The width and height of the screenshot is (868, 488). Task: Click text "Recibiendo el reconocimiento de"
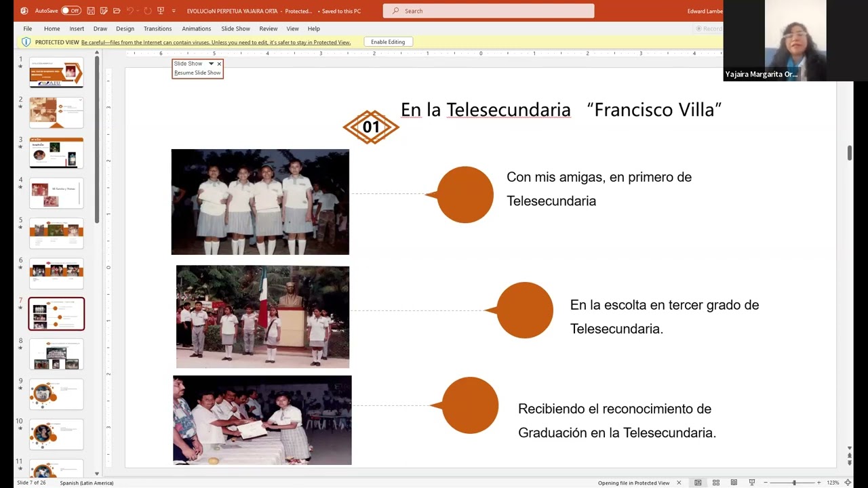tap(614, 409)
